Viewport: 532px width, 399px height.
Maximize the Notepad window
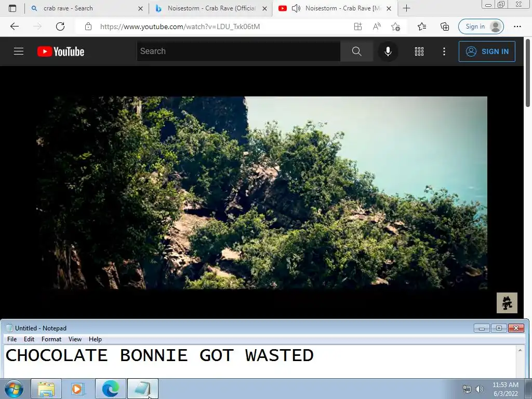[499, 328]
